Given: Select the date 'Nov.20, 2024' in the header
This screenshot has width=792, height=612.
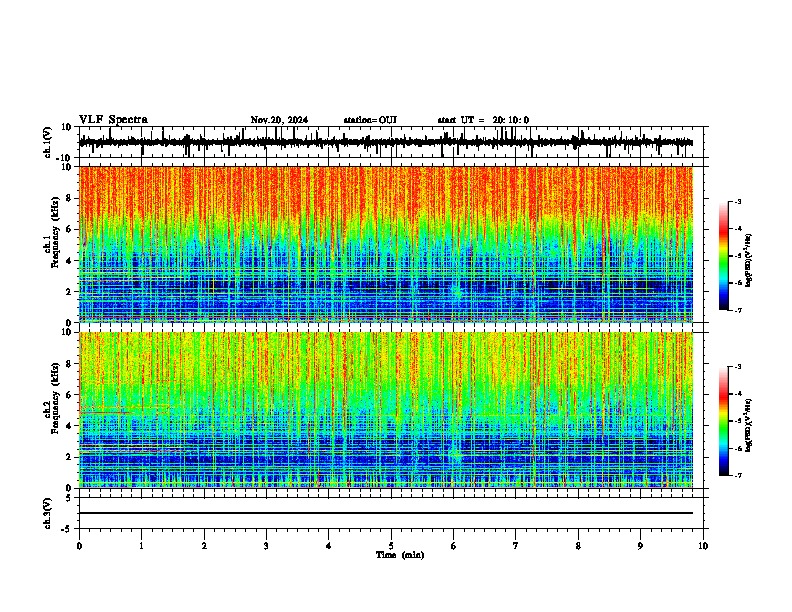Looking at the screenshot, I should tap(279, 120).
